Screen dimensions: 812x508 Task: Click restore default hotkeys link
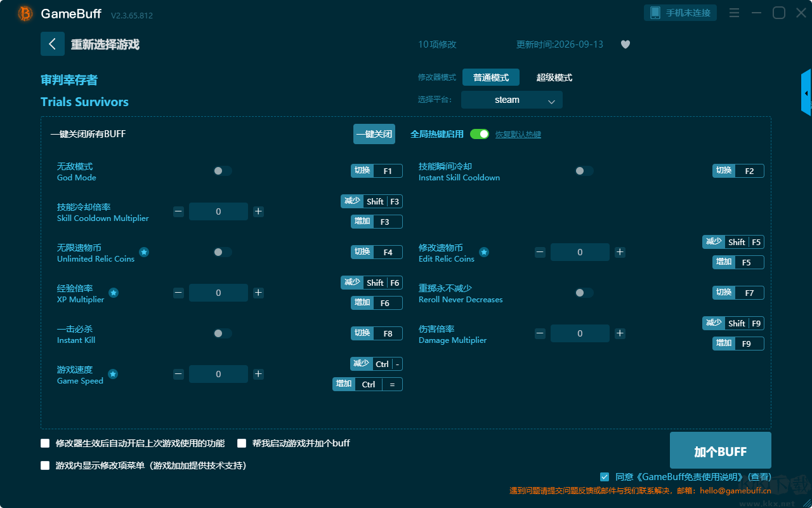518,135
